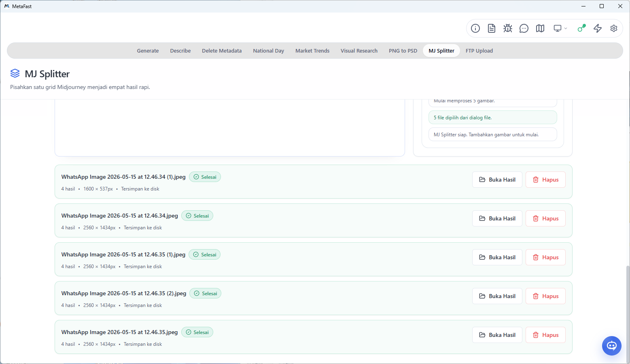
Task: Open settings gear icon
Action: [x=614, y=28]
